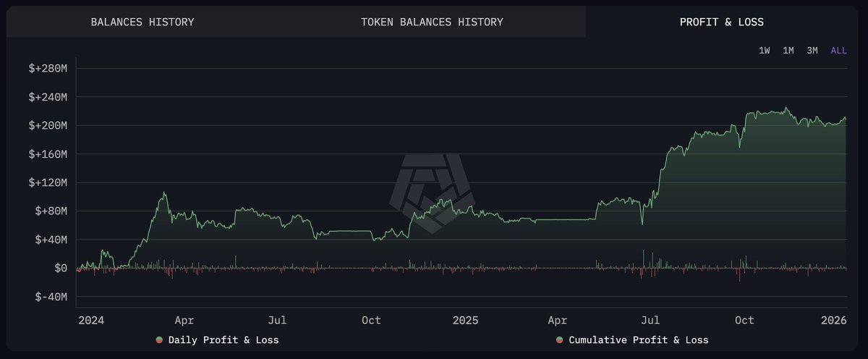
Task: Show ALL time range data
Action: coord(838,50)
